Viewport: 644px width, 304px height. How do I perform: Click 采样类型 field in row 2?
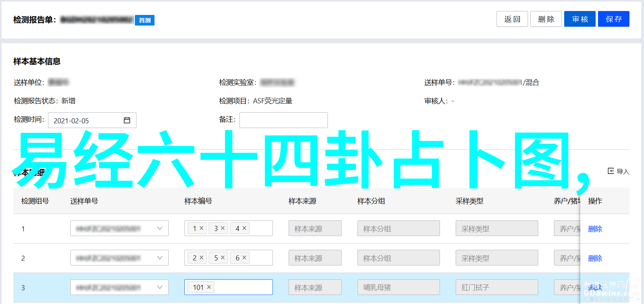[x=497, y=258]
